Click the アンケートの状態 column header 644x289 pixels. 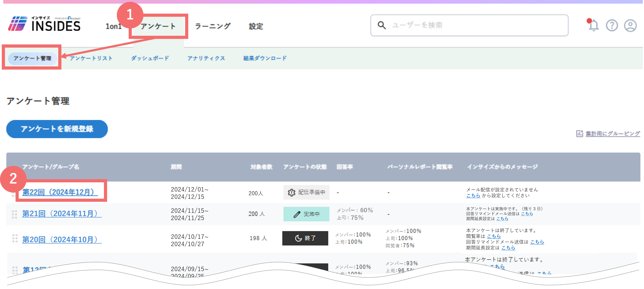[x=305, y=167]
